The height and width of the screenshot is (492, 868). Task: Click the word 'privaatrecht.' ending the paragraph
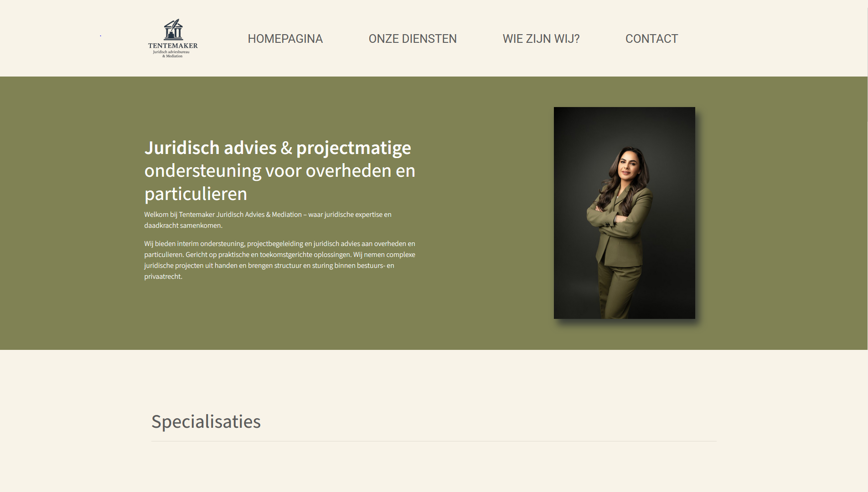(163, 277)
